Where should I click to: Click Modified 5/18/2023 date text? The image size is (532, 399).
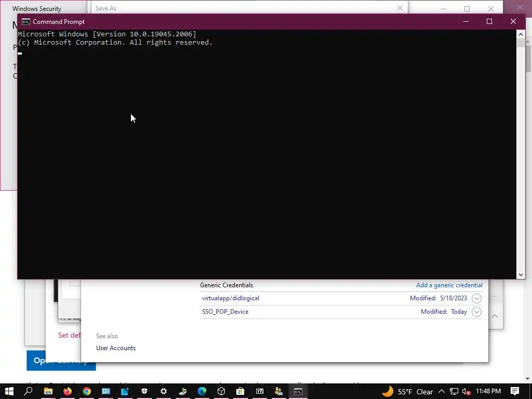[438, 298]
